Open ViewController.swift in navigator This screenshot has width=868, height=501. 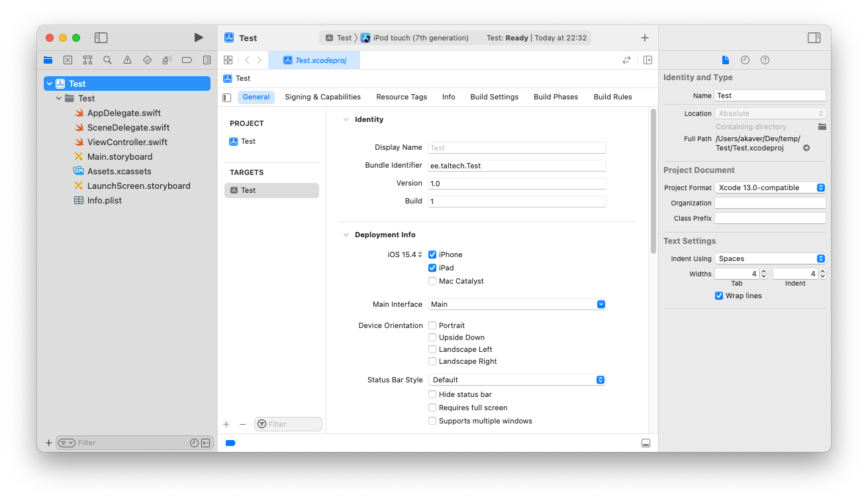(x=127, y=142)
